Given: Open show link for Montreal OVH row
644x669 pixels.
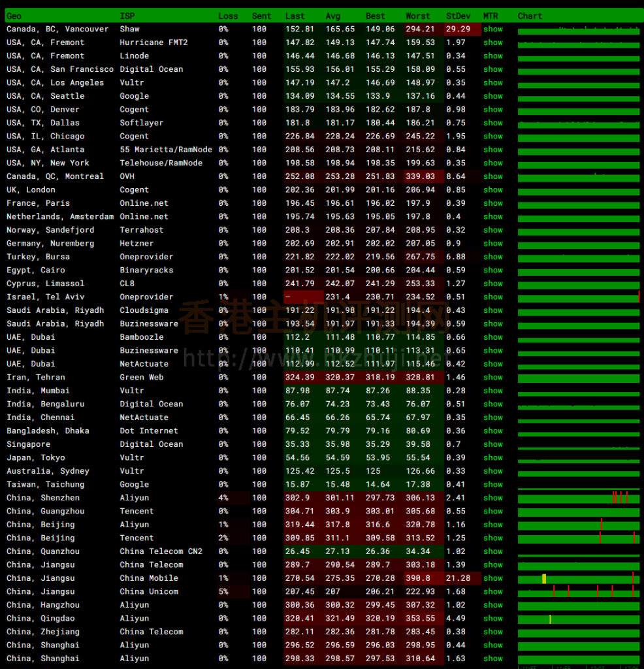Looking at the screenshot, I should point(493,176).
